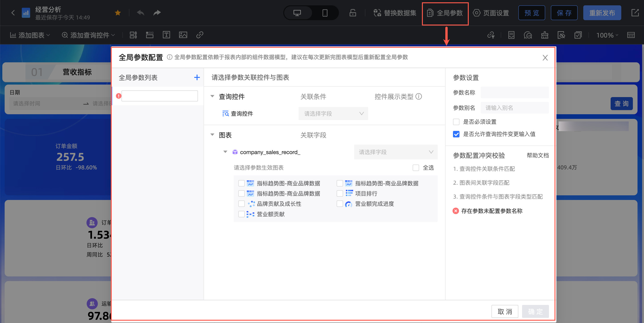Click the undo arrow icon
The height and width of the screenshot is (323, 644).
tap(141, 13)
